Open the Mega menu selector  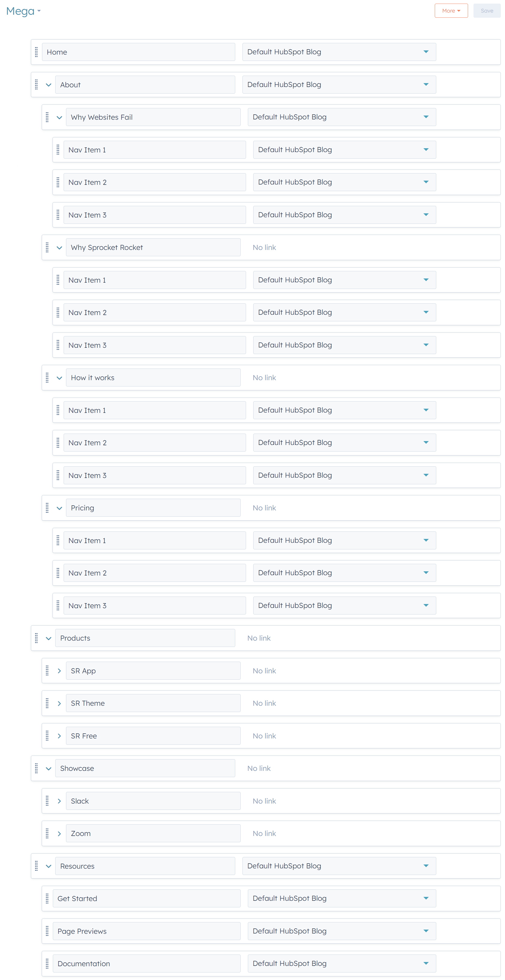point(23,11)
